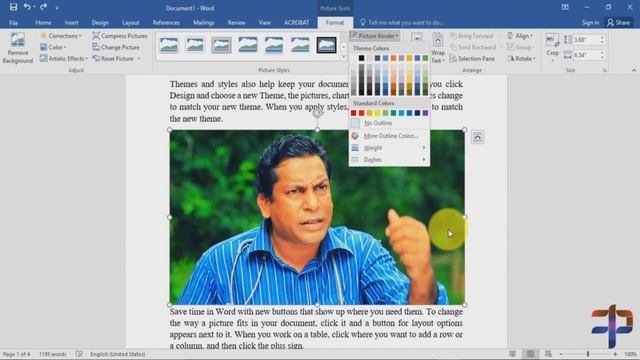Image resolution: width=640 pixels, height=360 pixels.
Task: Increase shape height with up stepper
Action: point(602,38)
